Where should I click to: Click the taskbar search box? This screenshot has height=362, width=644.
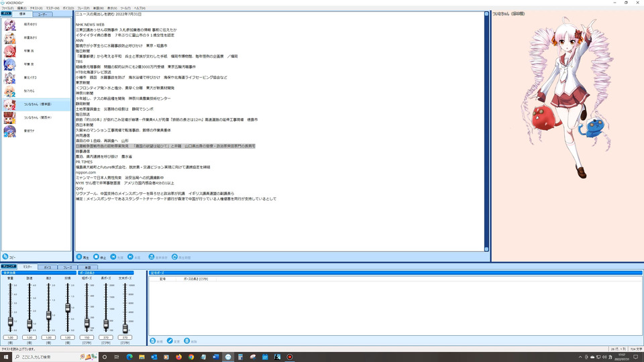click(56, 357)
